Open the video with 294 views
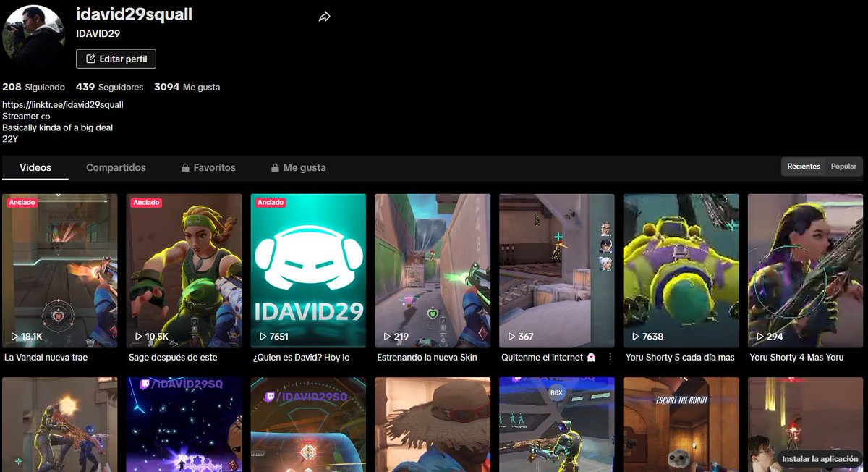 pos(805,271)
